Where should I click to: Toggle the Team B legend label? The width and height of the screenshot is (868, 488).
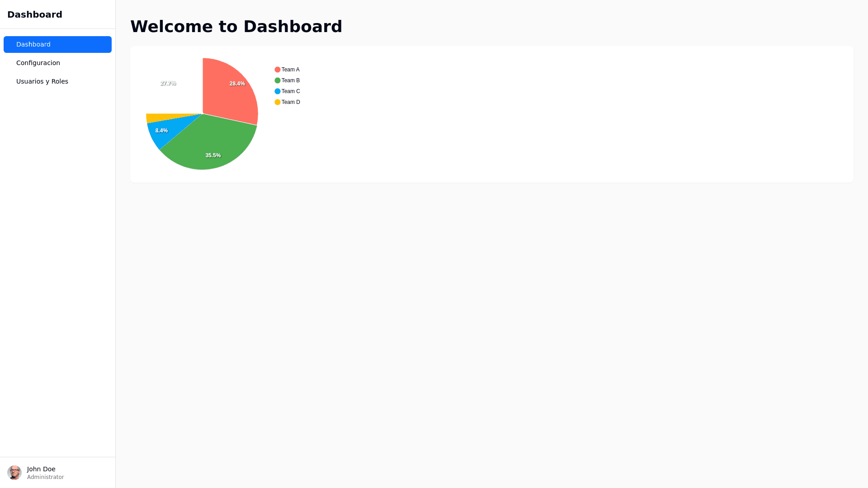coord(291,80)
